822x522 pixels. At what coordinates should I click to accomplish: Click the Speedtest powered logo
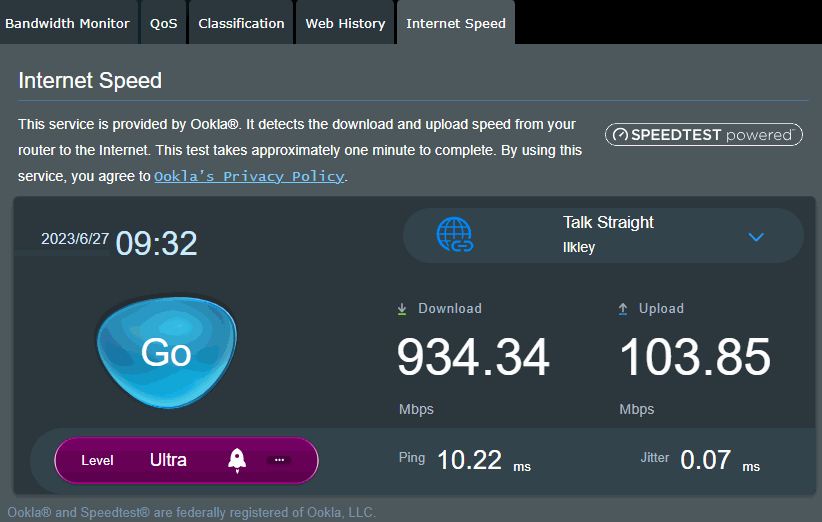[x=704, y=134]
